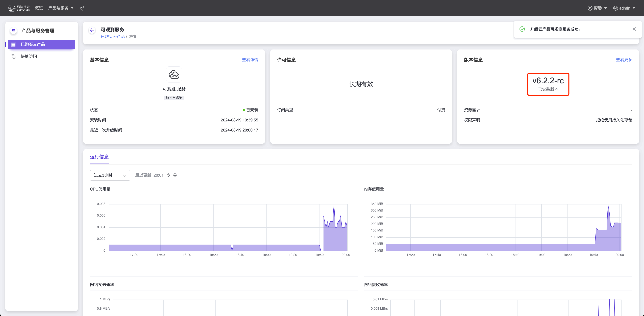Viewport: 644px width, 316px height.
Task: Click the refresh icon next to 最近更新
Action: point(168,175)
